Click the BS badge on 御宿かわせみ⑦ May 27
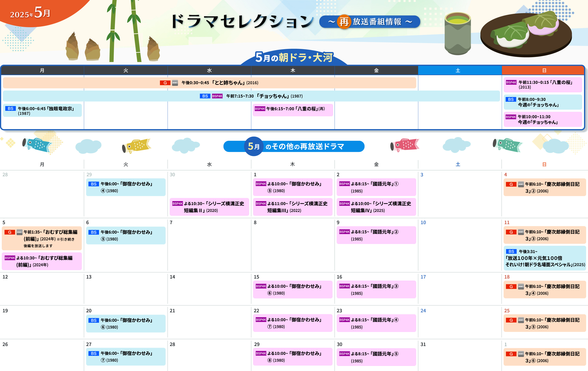Image resolution: width=588 pixels, height=371 pixels. click(94, 354)
